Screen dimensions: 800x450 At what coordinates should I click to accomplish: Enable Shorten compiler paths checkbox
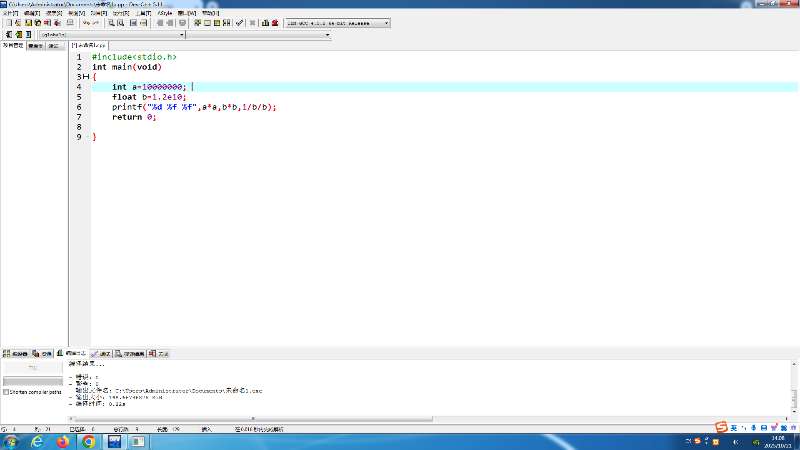6,392
